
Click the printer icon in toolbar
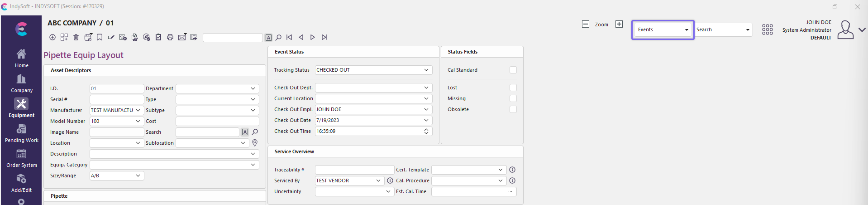coord(170,37)
